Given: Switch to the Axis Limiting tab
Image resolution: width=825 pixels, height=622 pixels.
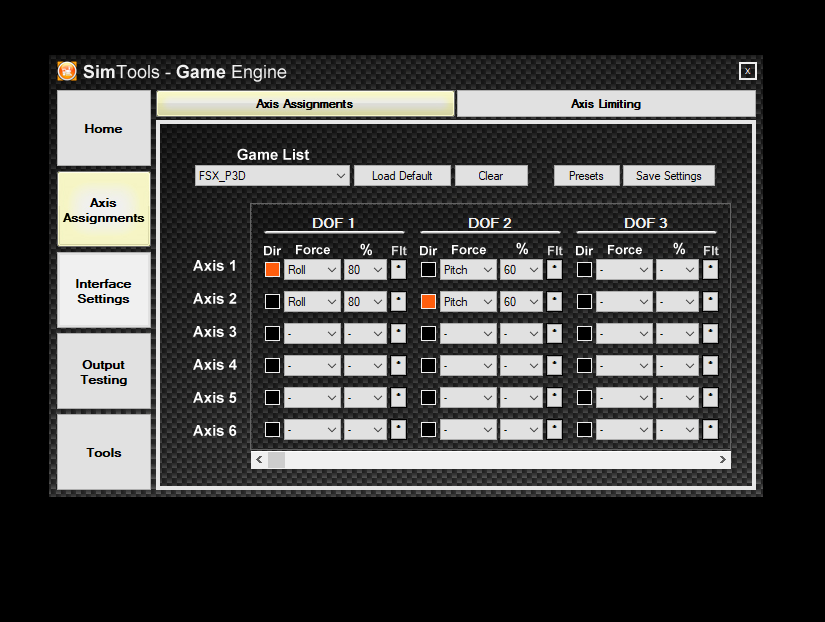Looking at the screenshot, I should click(606, 104).
